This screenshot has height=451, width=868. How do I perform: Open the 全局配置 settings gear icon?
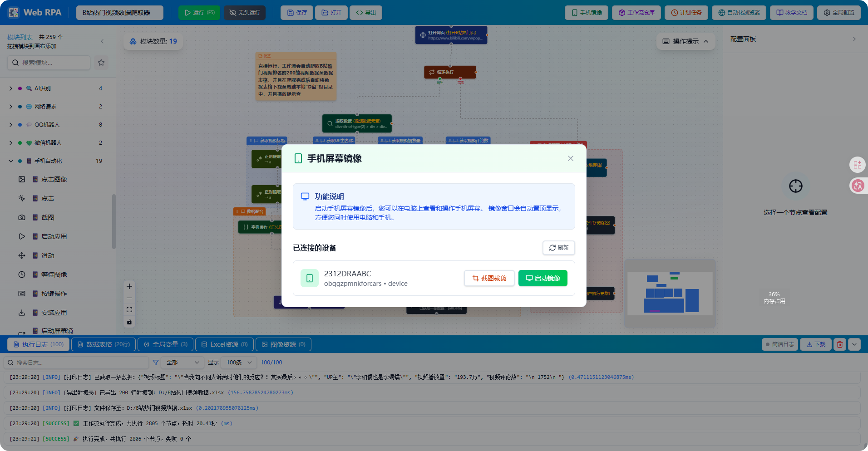838,12
